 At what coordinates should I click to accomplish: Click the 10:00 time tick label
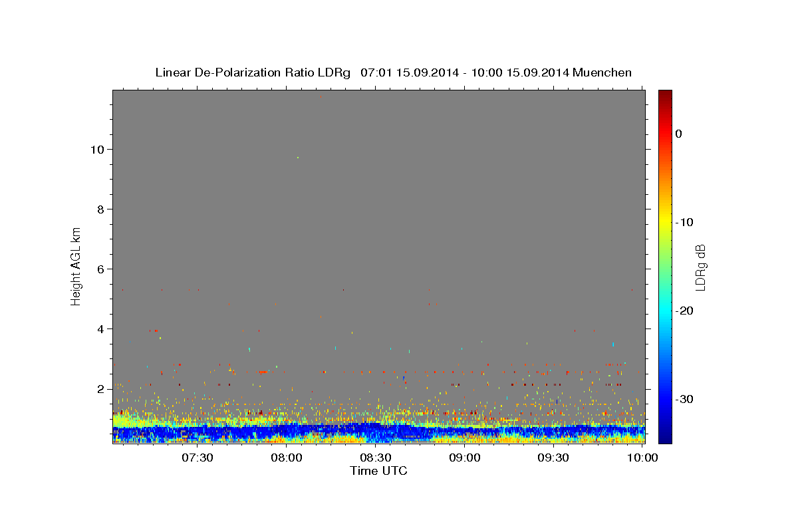point(642,458)
